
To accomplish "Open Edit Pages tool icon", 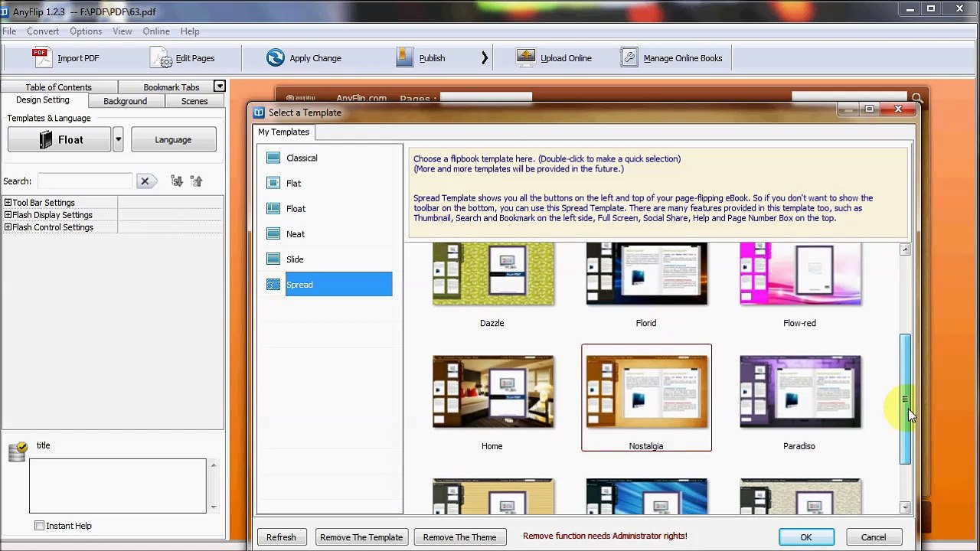I will tap(161, 57).
